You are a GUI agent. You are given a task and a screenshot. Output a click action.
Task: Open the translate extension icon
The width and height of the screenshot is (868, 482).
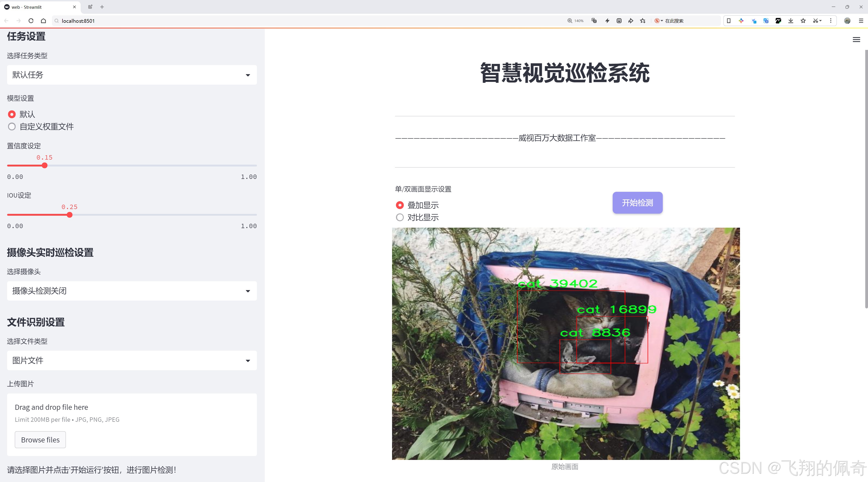coord(766,20)
